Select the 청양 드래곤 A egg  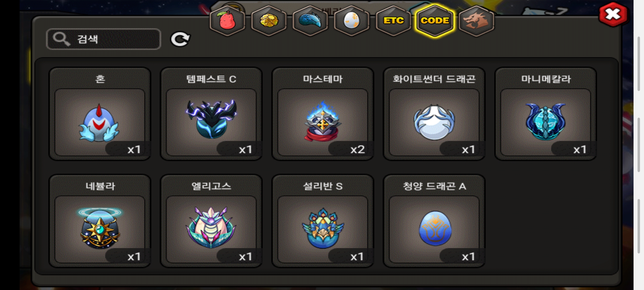434,221
